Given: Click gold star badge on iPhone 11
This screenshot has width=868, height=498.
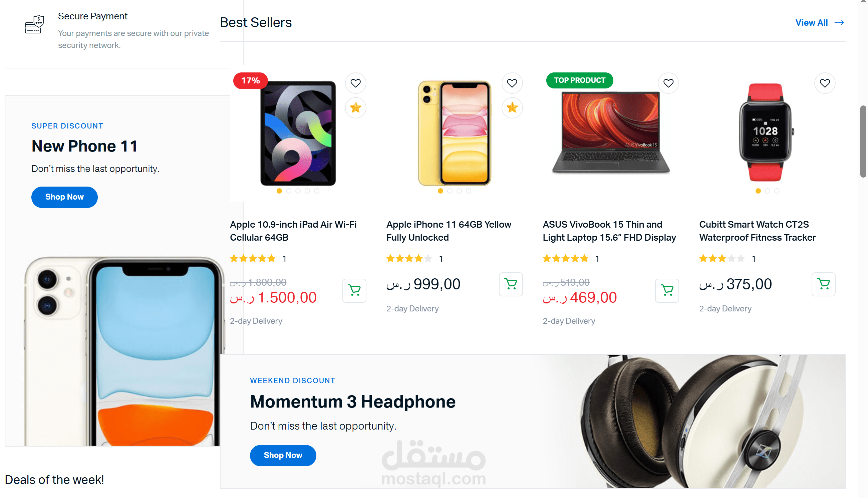Looking at the screenshot, I should click(x=512, y=108).
